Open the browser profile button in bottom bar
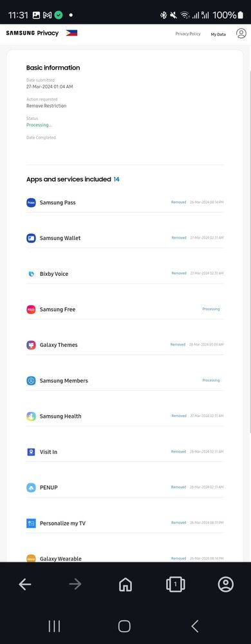 (x=225, y=585)
